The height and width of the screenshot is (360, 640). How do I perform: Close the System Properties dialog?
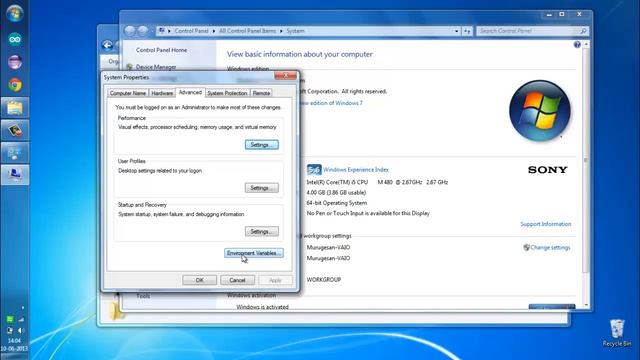286,76
